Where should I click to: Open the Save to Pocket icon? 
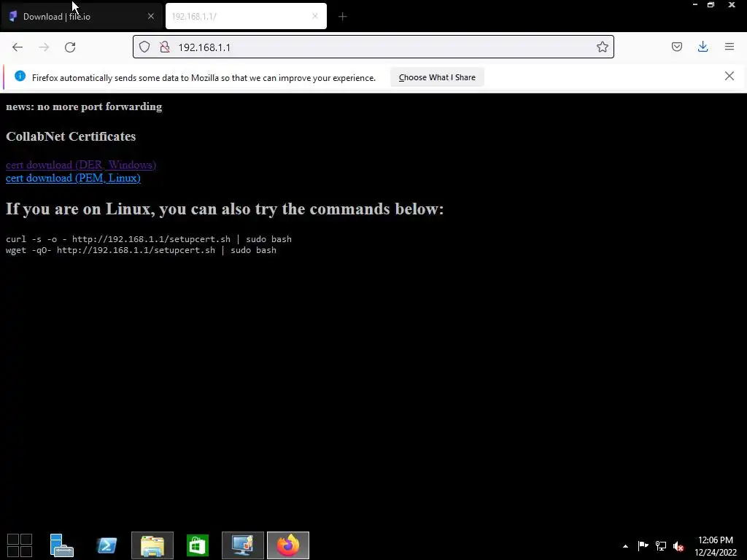676,47
